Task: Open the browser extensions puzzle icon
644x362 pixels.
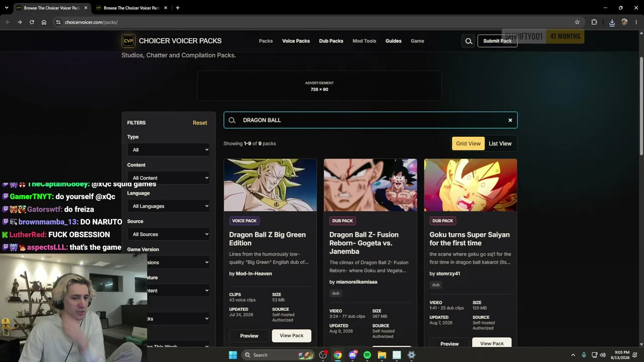Action: 594,22
